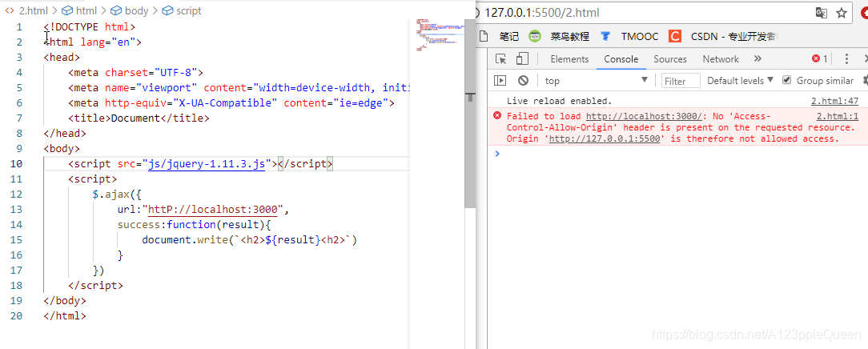Click the success:function(result){ code line

193,225
